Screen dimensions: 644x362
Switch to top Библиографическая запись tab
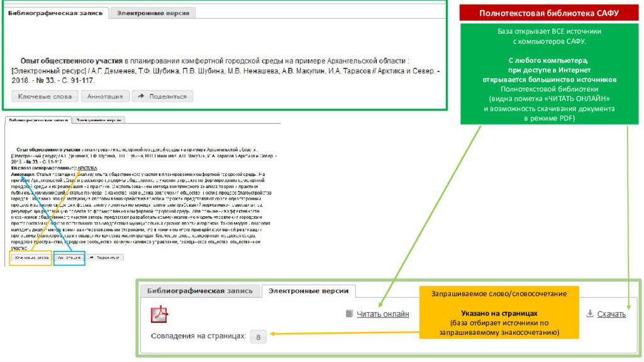55,13
